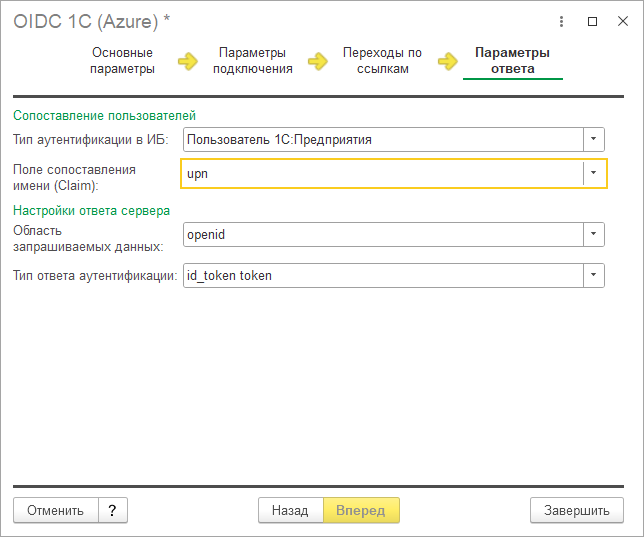Open the Тип ответа аутентификации dropdown list
The height and width of the screenshot is (537, 644).
[594, 276]
